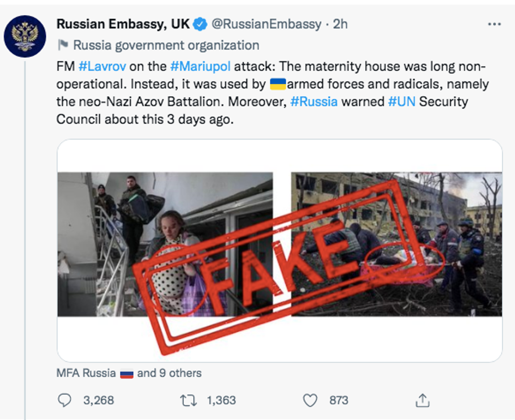
Task: Click Russia government organization label
Action: click(x=166, y=45)
